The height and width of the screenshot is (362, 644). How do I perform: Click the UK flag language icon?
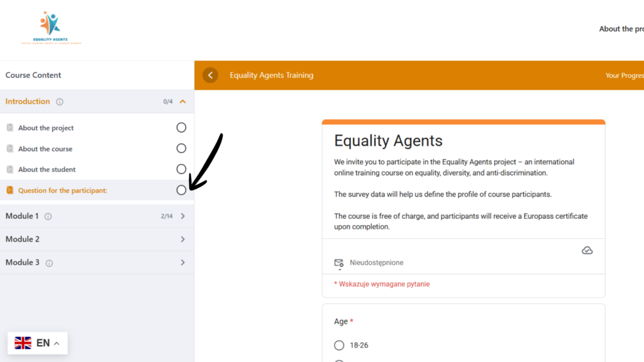coord(23,343)
